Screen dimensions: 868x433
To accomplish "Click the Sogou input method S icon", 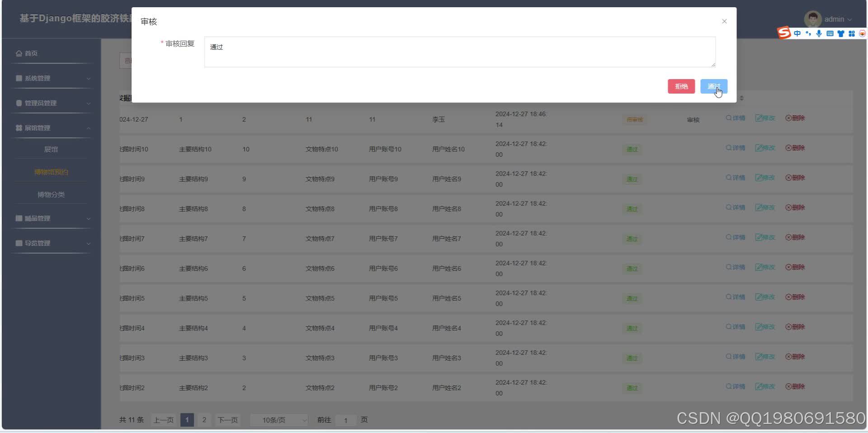I will coord(784,33).
